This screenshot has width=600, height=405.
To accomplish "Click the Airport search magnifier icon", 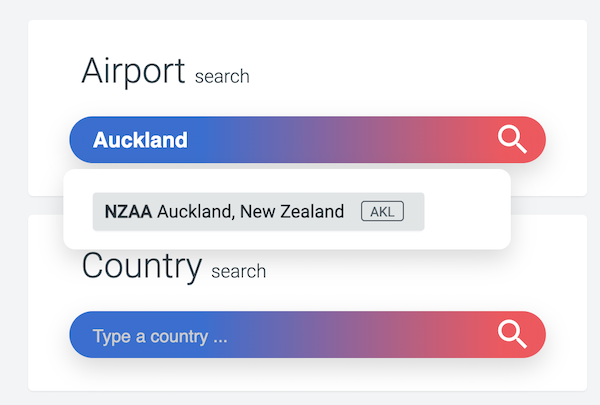I will [512, 140].
